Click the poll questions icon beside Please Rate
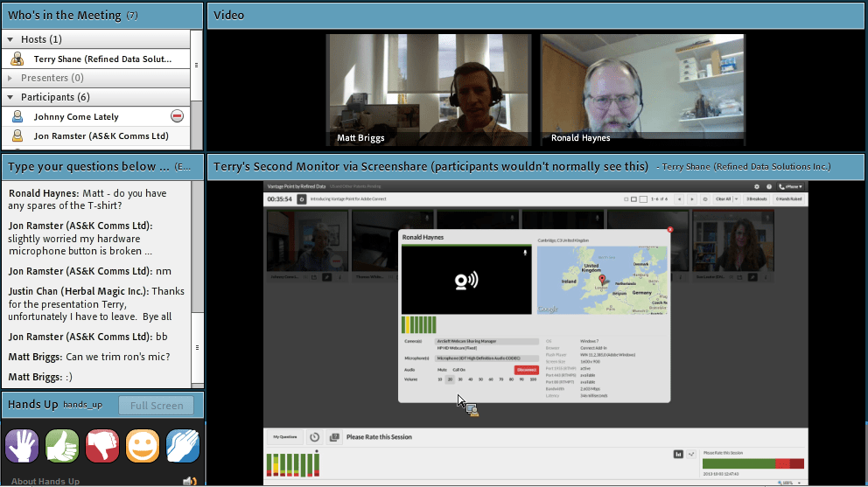The width and height of the screenshot is (868, 487). (334, 437)
